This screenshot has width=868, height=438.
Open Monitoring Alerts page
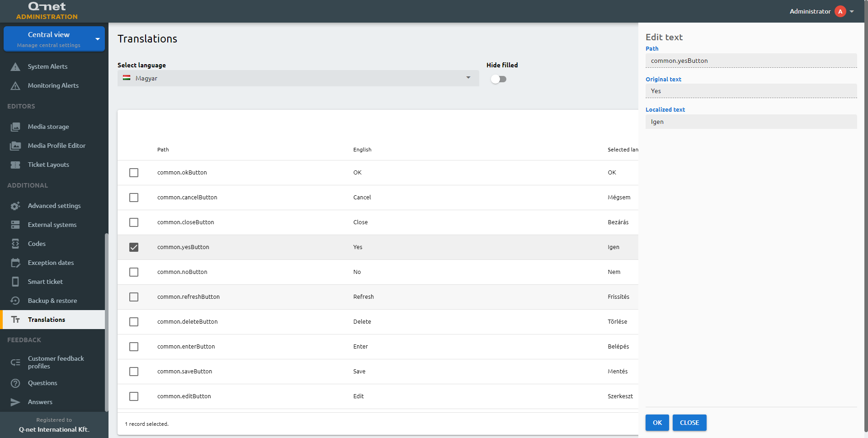tap(52, 85)
